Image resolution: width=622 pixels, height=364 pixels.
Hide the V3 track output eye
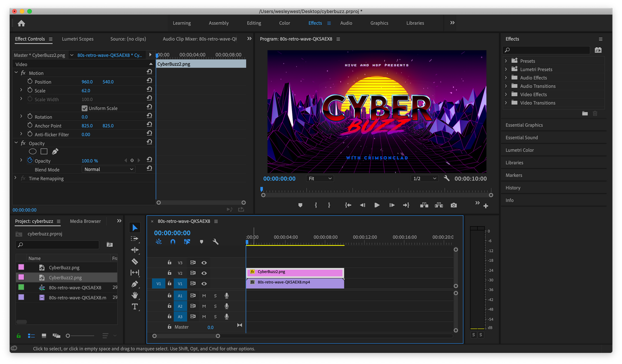(204, 263)
